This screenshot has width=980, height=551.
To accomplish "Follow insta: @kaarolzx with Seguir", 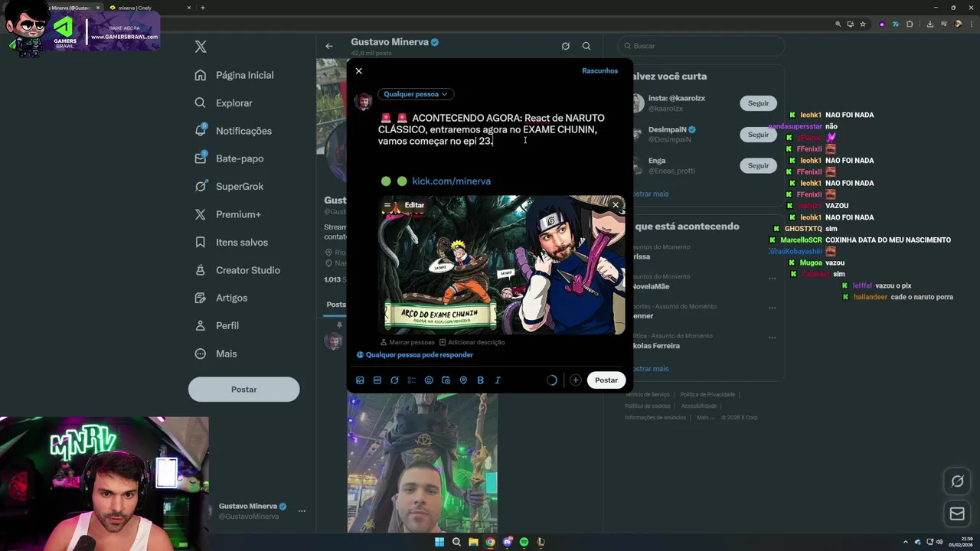I will pyautogui.click(x=758, y=103).
